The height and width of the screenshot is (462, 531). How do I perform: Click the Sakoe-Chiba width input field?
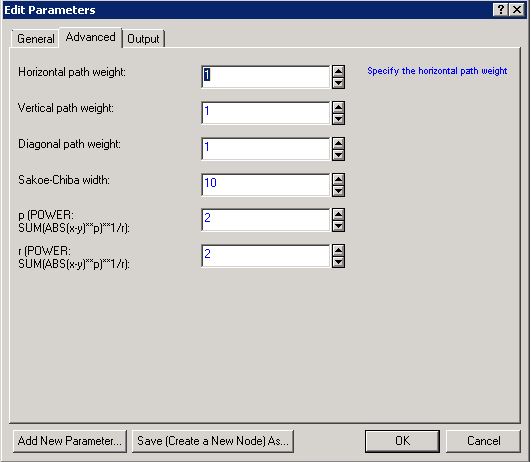tap(266, 185)
